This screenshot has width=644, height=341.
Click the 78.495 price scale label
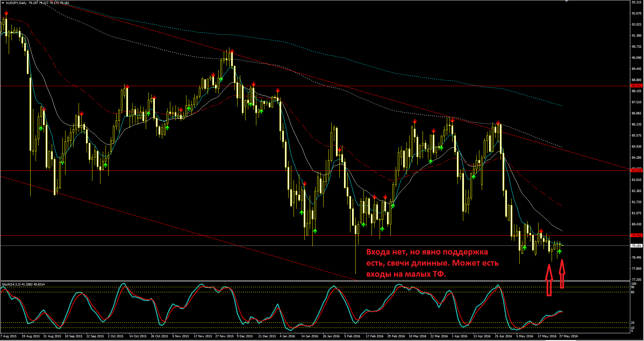coord(637,258)
